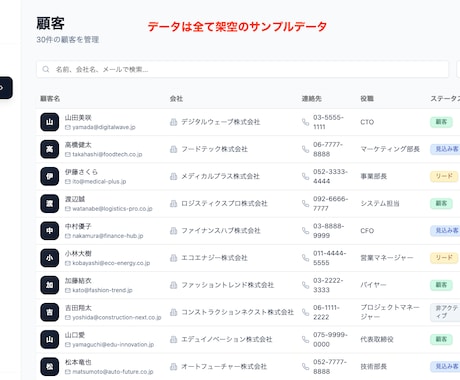This screenshot has width=460, height=380.
Task: Click the 非アクティブ badge for 吉田翔太
Action: pos(446,312)
